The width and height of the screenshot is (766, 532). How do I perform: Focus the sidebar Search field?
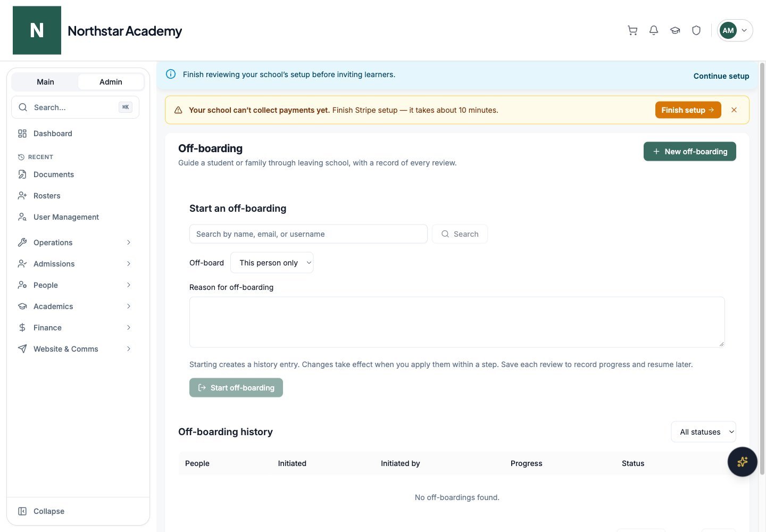coord(75,107)
